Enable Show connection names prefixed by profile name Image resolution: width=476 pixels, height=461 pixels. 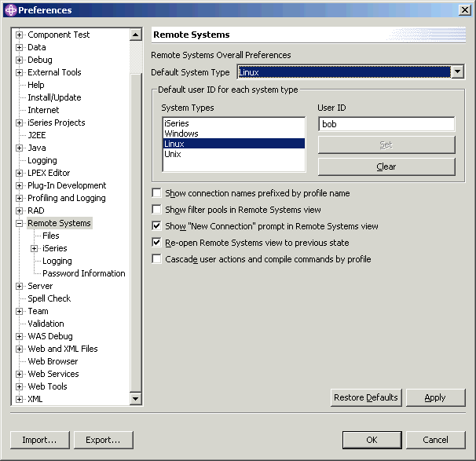[x=157, y=193]
